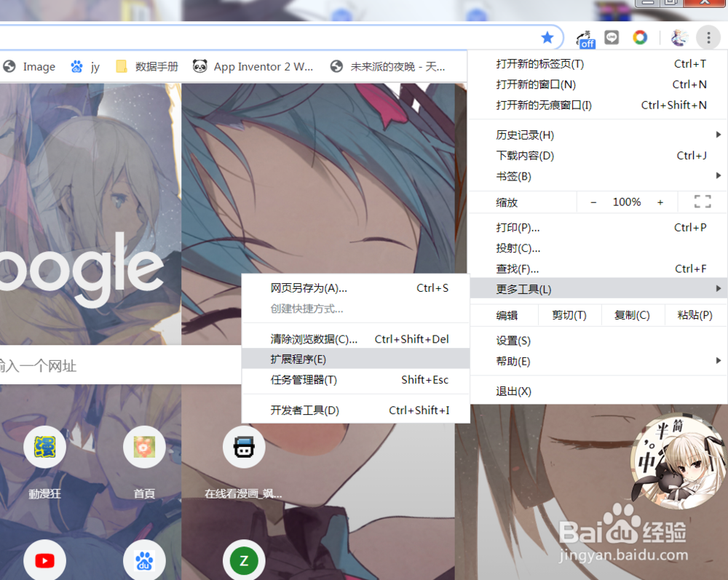Image resolution: width=728 pixels, height=580 pixels.
Task: Click 粘贴(P) in edit row
Action: (695, 316)
